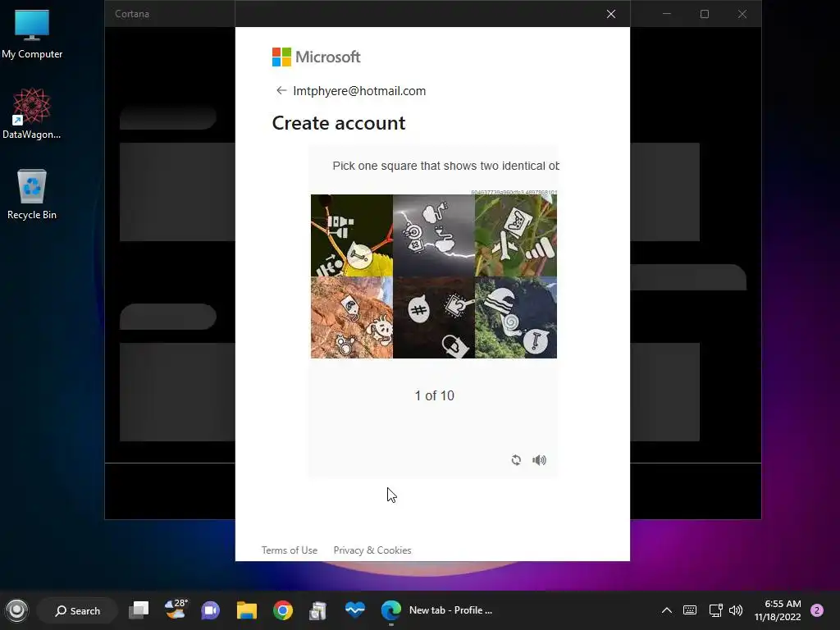Viewport: 840px width, 630px height.
Task: Close the Cortana window
Action: point(742,14)
